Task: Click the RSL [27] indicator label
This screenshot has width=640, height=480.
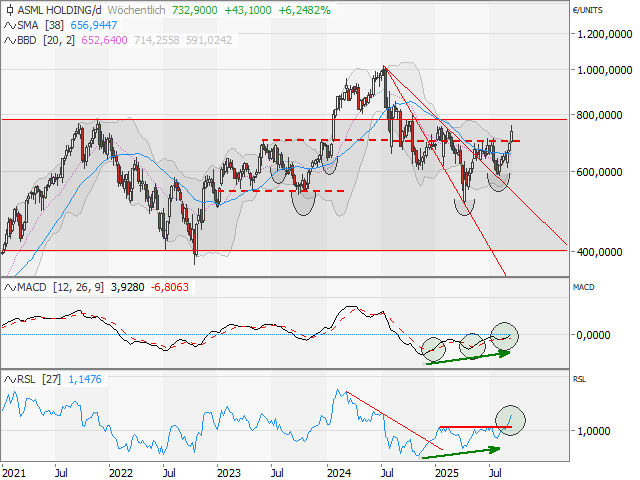Action: 39,379
